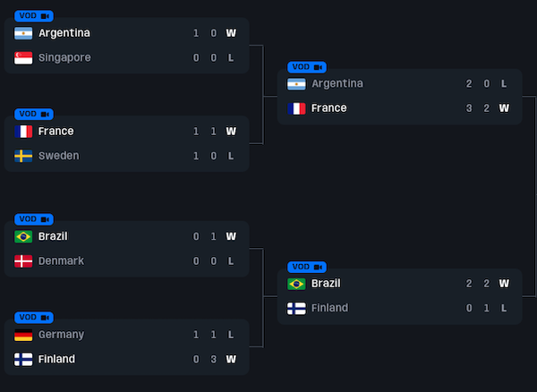Open VOD for France vs Sweden match
Viewport: 537px width, 392px height.
pos(34,115)
